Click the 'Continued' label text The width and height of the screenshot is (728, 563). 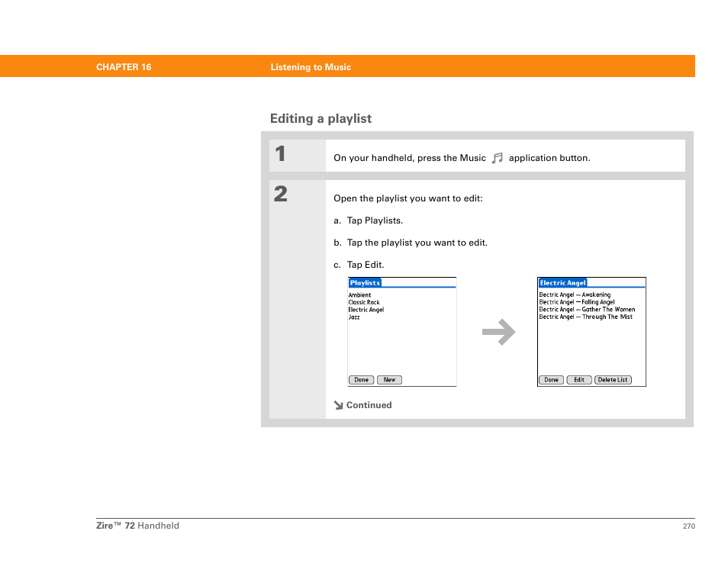(369, 405)
